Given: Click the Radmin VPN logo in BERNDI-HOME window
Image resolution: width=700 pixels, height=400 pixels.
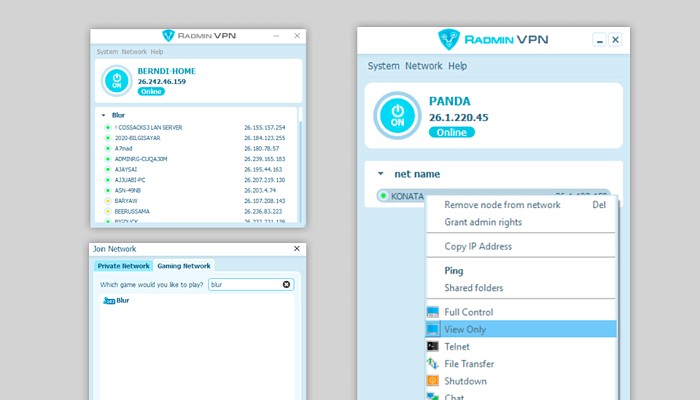Looking at the screenshot, I should [x=168, y=36].
